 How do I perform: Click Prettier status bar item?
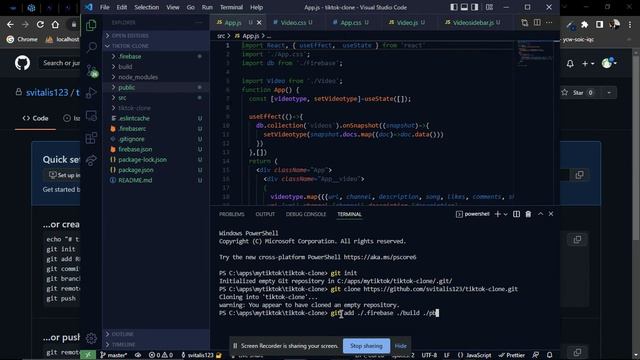511,355
